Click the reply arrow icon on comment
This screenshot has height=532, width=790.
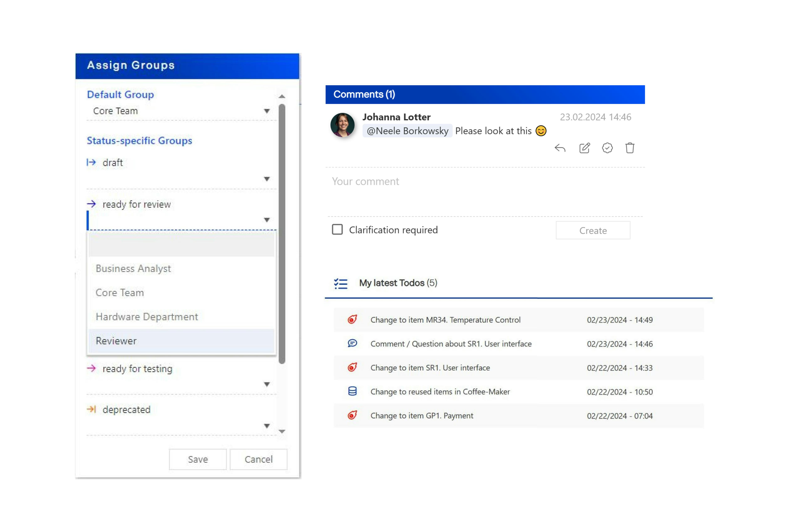pyautogui.click(x=560, y=148)
